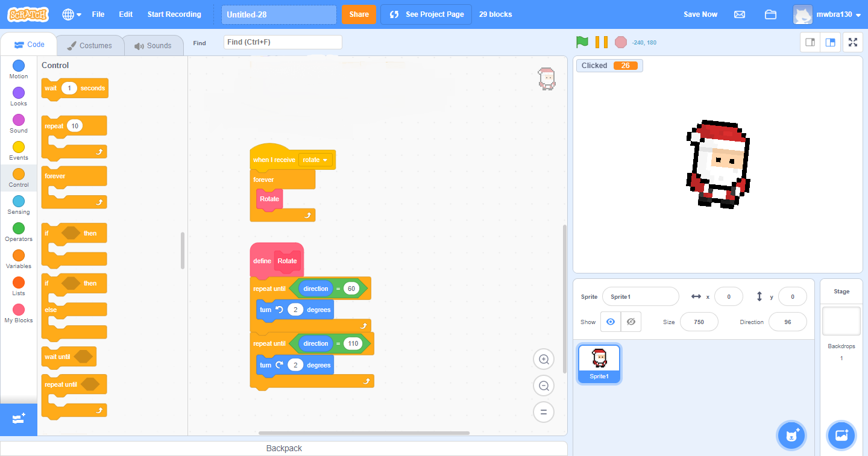This screenshot has width=868, height=456.
Task: Click the workspace horizontal scrollbar
Action: pos(364,433)
